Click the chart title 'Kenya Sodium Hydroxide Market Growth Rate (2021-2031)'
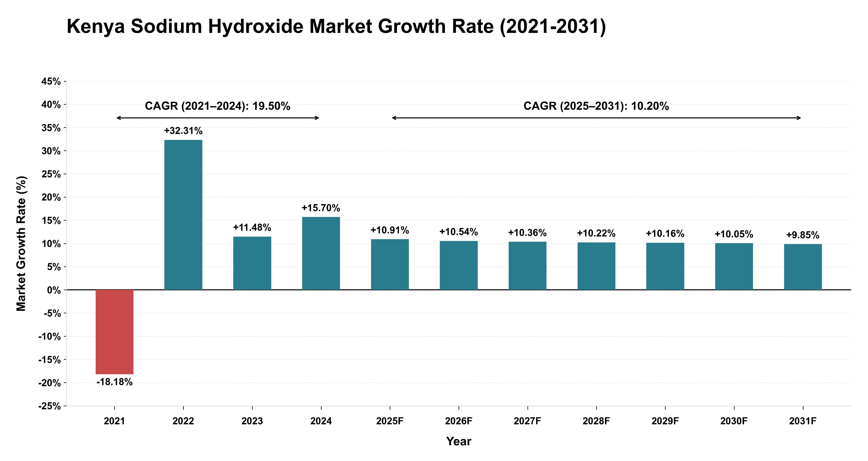 point(336,27)
